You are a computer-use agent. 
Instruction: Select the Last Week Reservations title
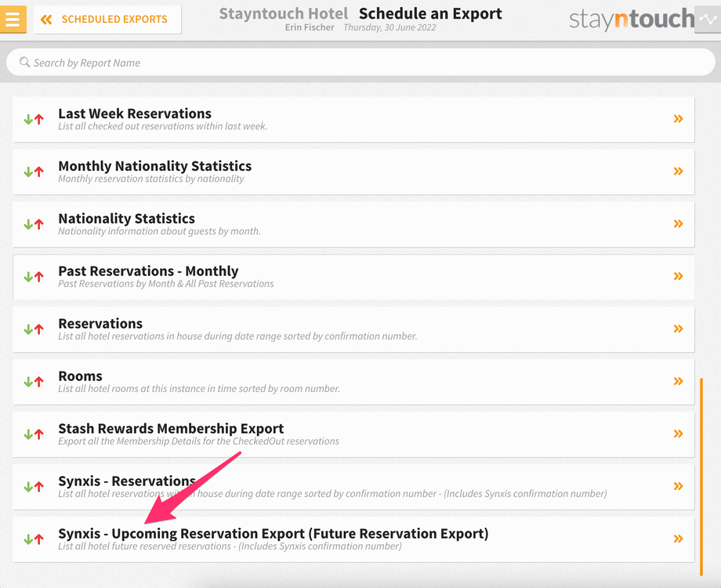tap(135, 113)
